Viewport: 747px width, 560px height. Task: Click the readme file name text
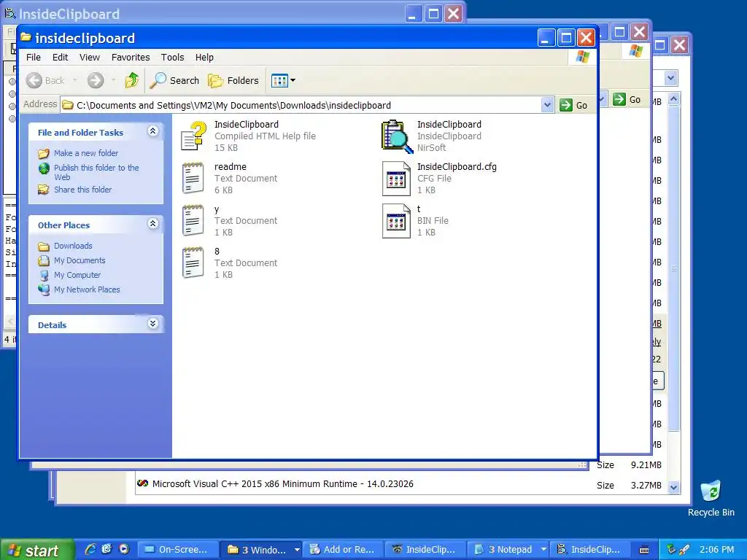click(x=230, y=167)
